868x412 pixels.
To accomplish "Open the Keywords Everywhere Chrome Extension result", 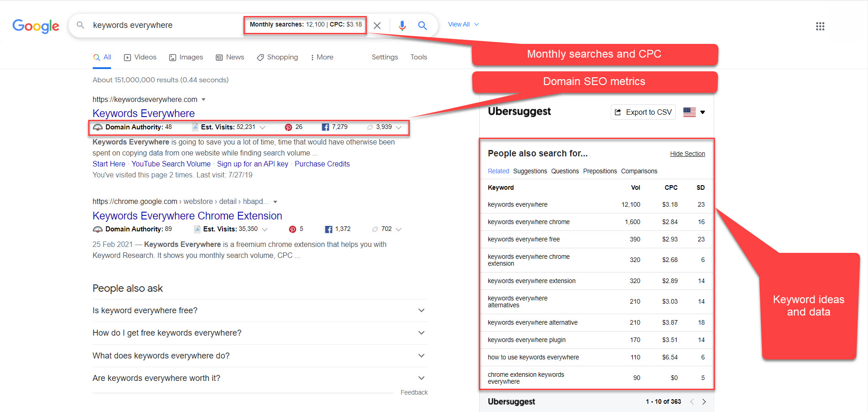I will pyautogui.click(x=187, y=216).
